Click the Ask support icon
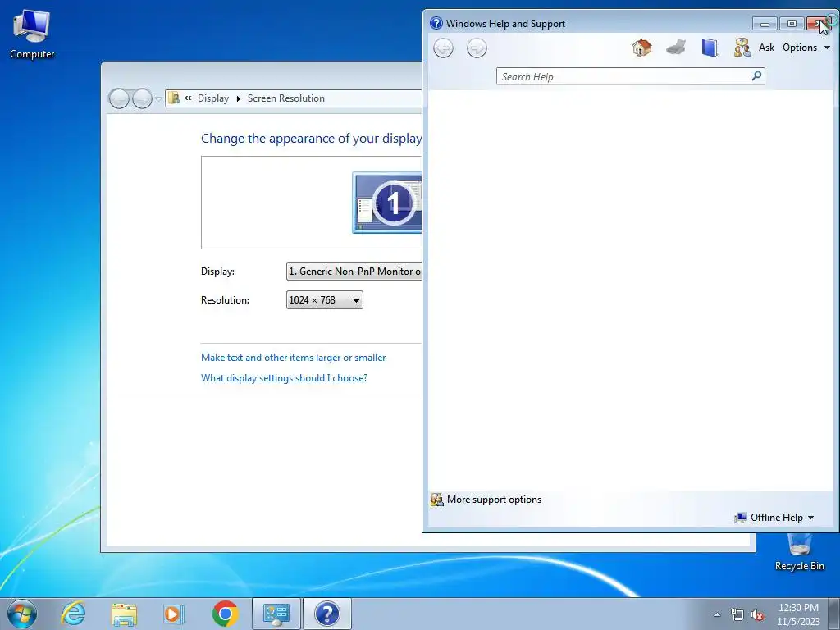This screenshot has width=840, height=630. click(742, 48)
